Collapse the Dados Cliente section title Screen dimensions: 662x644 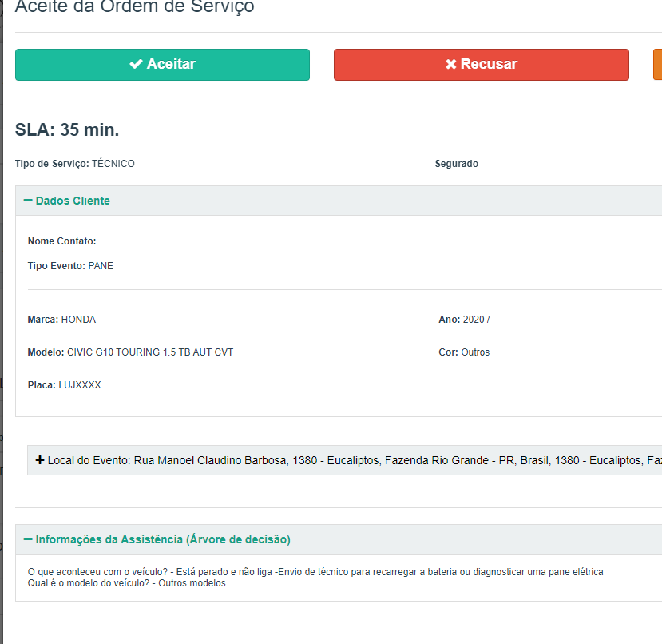73,201
